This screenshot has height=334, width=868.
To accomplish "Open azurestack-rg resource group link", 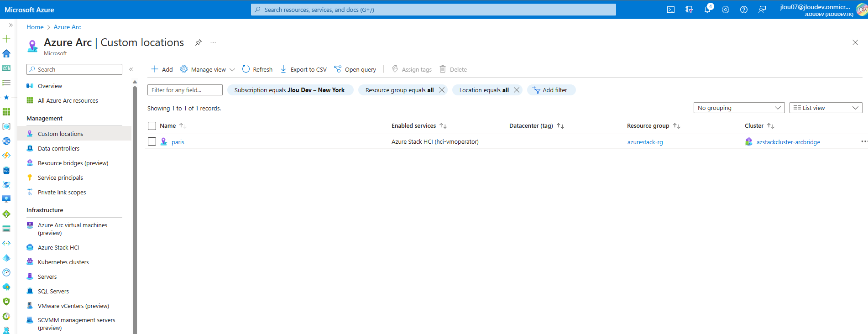I will pos(645,142).
